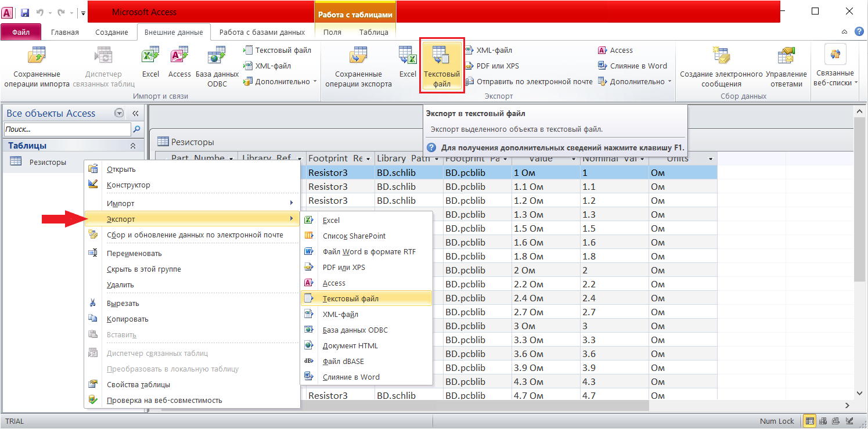Image resolution: width=868 pixels, height=429 pixels.
Task: Click Переименовать in context menu
Action: pos(134,253)
